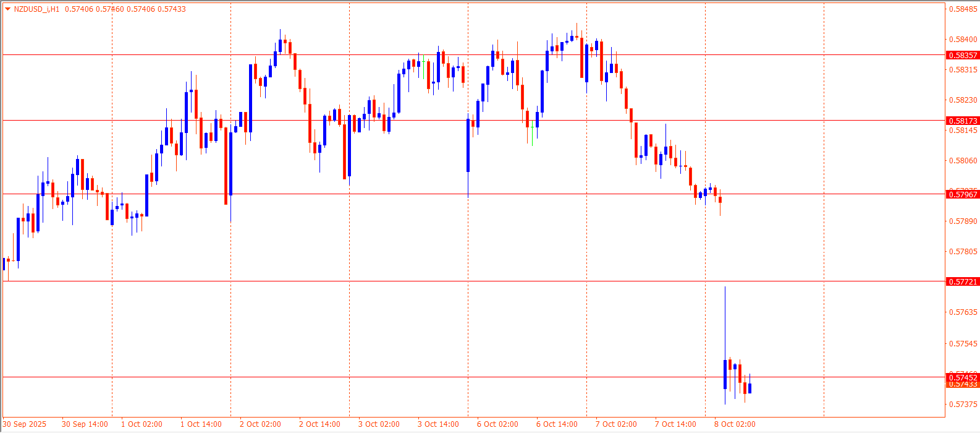Click the 8 Oct 02:00 time label
980x433 pixels.
point(735,424)
